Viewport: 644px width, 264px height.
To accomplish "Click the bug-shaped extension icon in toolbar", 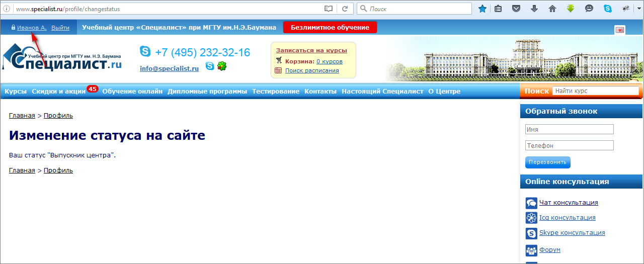I will click(626, 9).
